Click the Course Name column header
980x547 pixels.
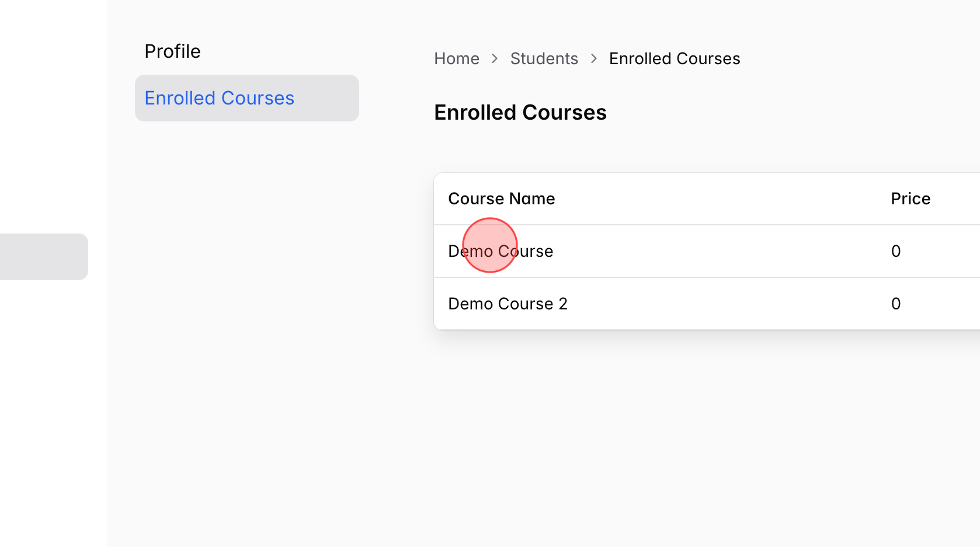501,198
